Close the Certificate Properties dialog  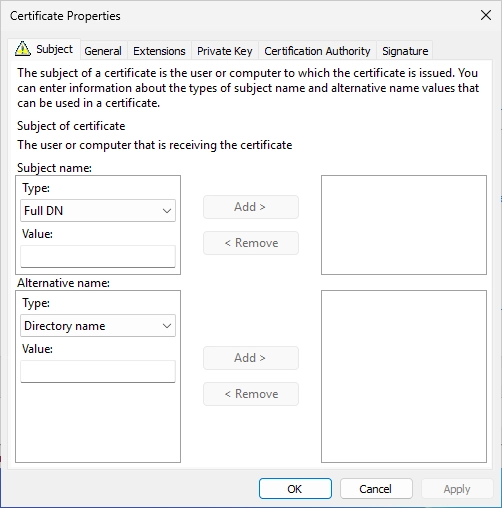click(x=486, y=15)
